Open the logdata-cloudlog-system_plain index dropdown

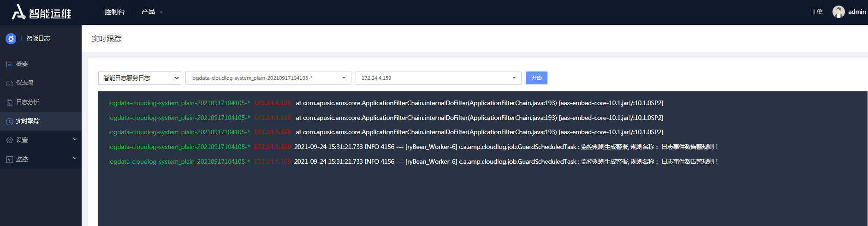pyautogui.click(x=268, y=78)
